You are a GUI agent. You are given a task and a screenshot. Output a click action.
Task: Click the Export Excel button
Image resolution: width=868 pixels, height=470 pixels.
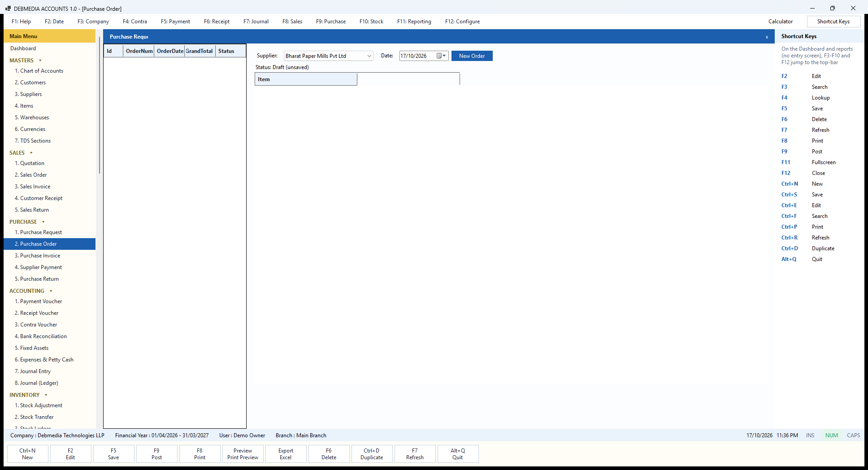(286, 454)
